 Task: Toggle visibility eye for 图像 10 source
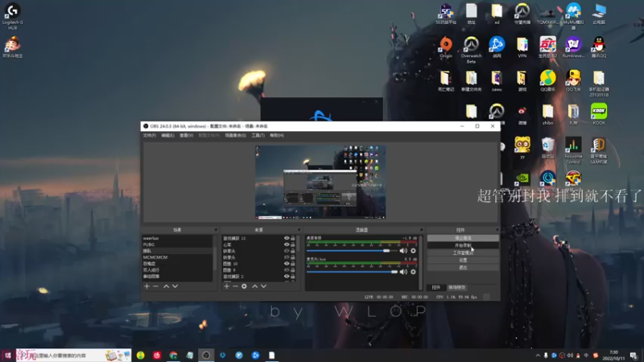point(287,264)
